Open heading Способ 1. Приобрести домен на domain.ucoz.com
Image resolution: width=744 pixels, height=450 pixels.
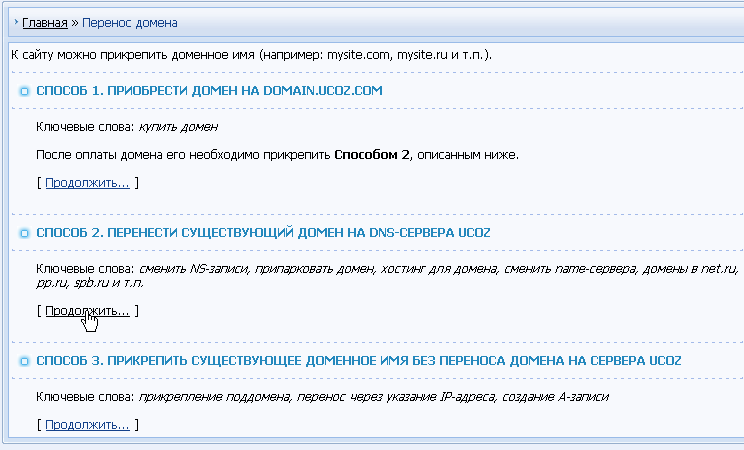click(x=209, y=91)
